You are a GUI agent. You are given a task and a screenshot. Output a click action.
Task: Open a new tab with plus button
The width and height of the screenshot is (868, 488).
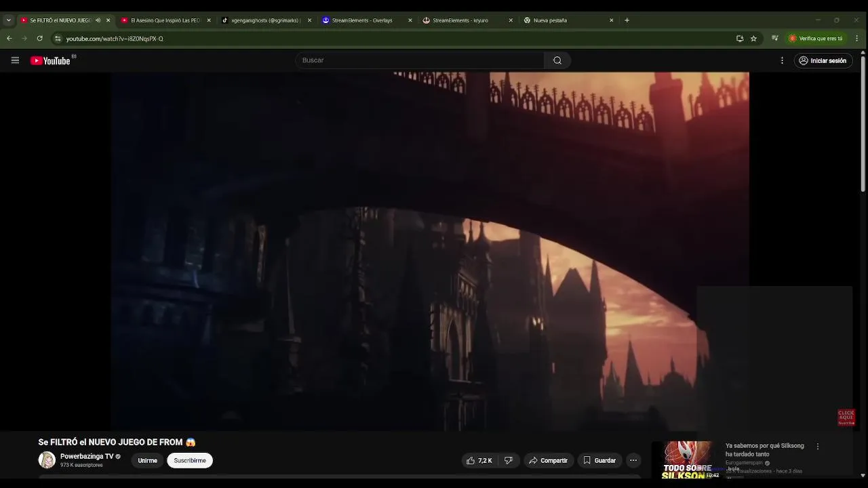point(627,20)
